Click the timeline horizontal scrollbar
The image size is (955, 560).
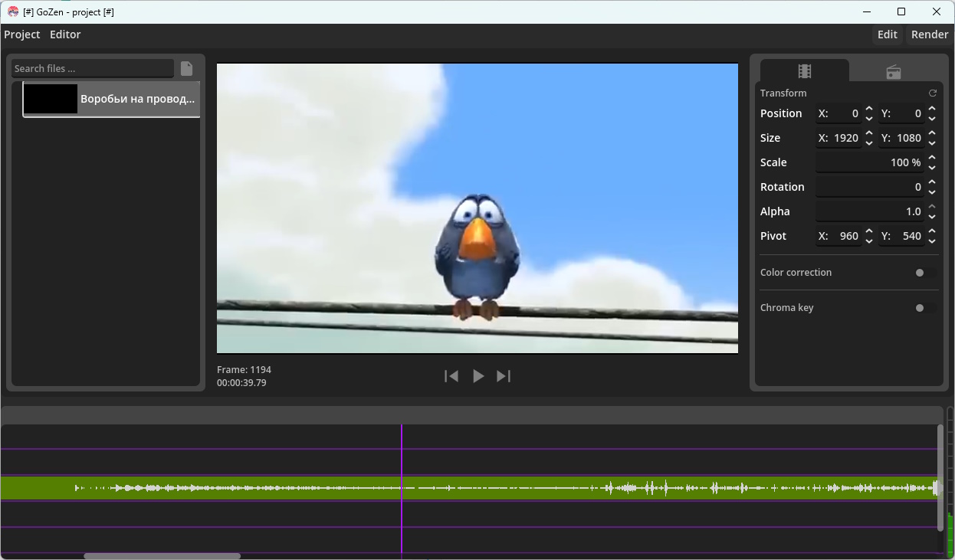point(162,556)
